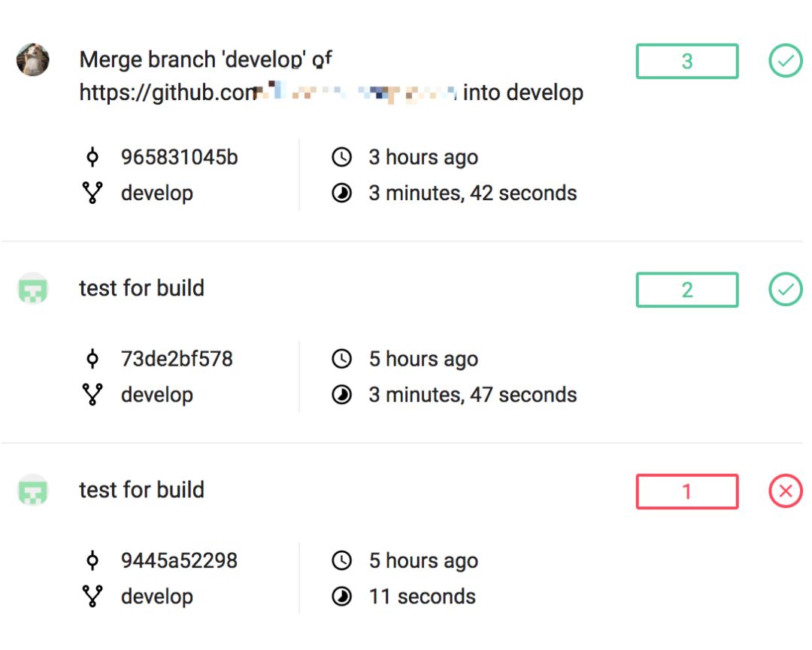812x650 pixels.
Task: Click the 3 minutes, 47 seconds duration text
Action: coord(472,395)
